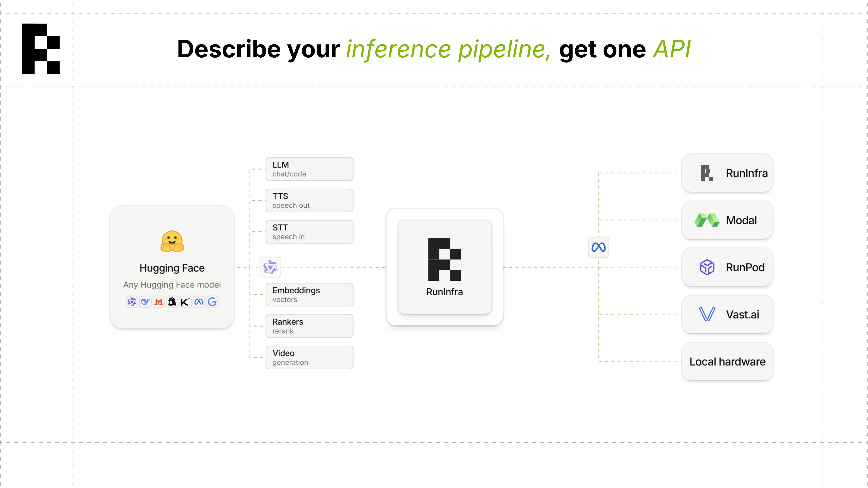The width and height of the screenshot is (868, 488).
Task: Select the Meta icon in the Hugging Face model row
Action: [199, 302]
